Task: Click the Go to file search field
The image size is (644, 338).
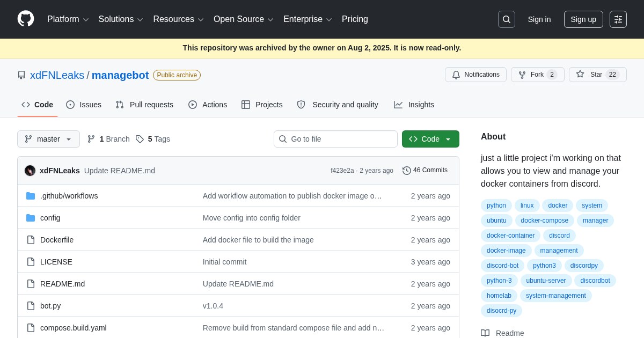Action: 335,139
